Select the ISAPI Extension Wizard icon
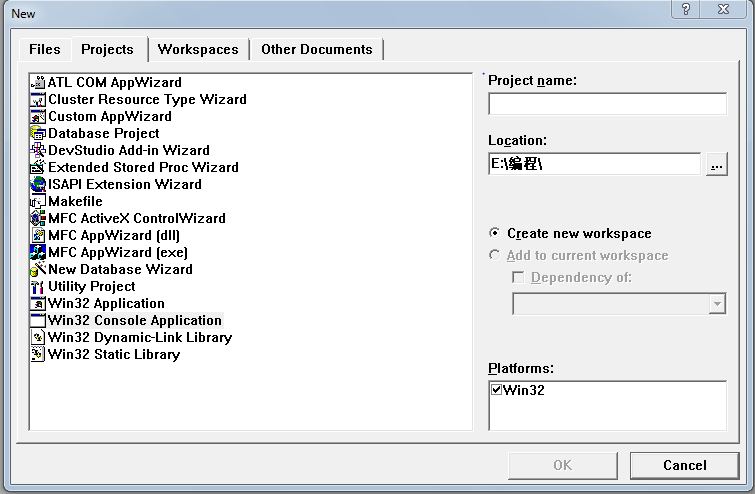The image size is (755, 494). click(x=39, y=185)
